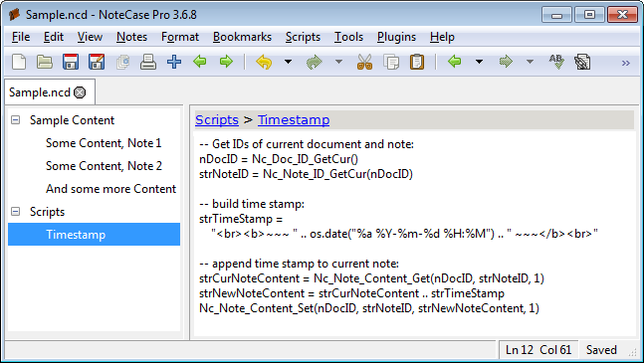Navigate forward with the dimmed green arrow
This screenshot has width=644, height=363.
click(x=506, y=62)
